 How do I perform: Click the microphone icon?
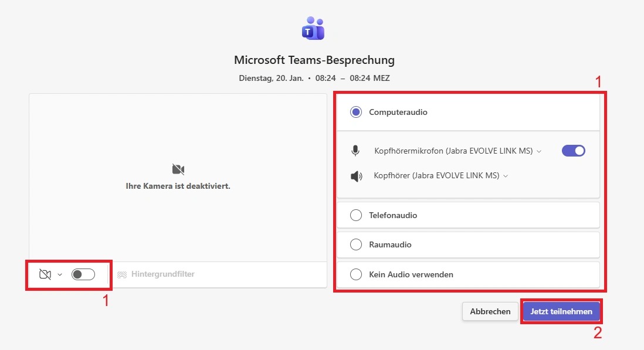[x=355, y=151]
